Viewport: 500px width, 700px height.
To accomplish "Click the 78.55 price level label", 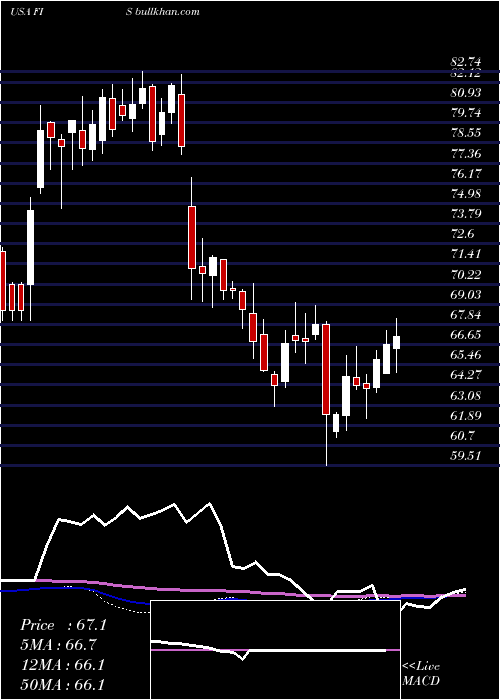I will (x=466, y=133).
